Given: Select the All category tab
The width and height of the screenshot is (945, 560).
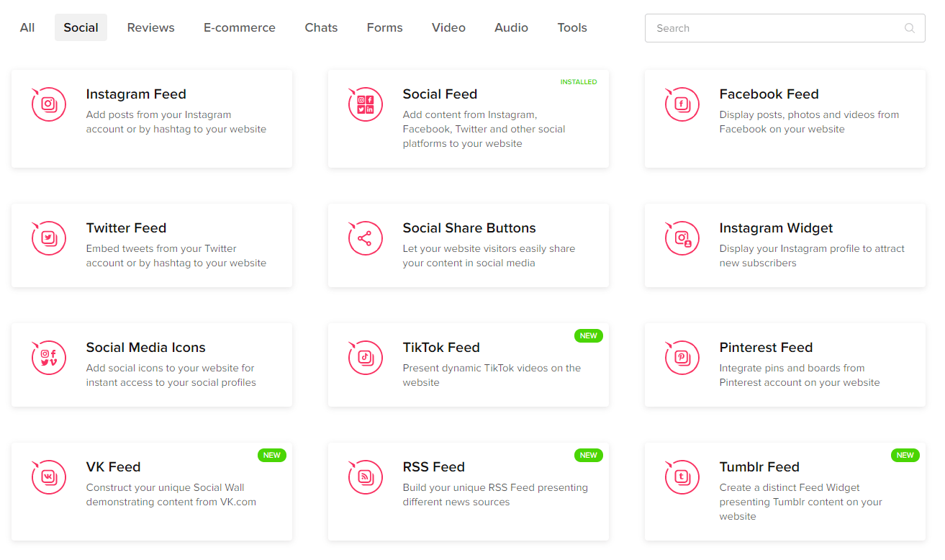Looking at the screenshot, I should click(x=27, y=27).
